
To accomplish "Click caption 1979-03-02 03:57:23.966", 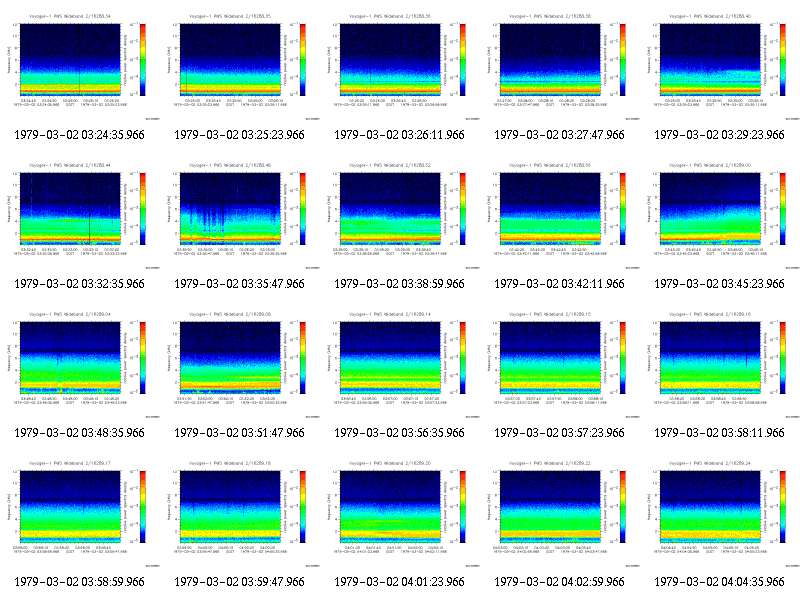I will coord(559,433).
